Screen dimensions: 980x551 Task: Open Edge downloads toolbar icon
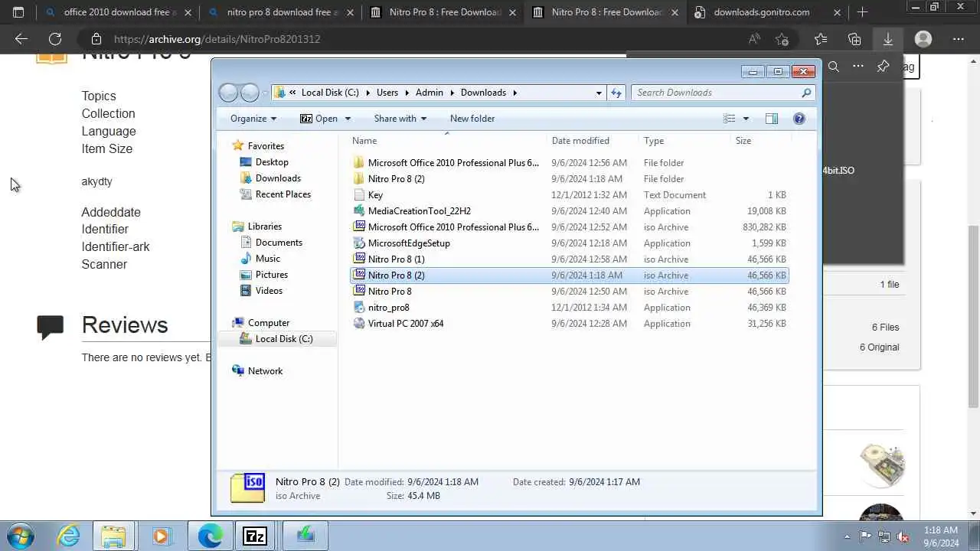(x=888, y=39)
